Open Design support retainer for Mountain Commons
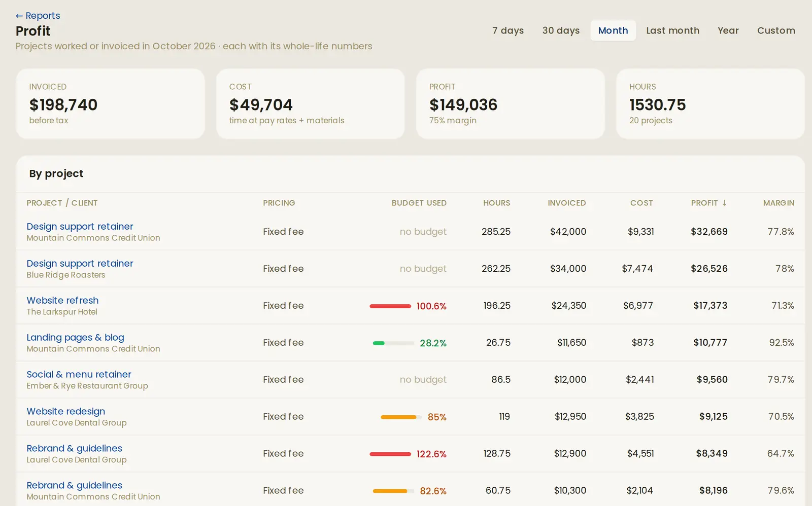The image size is (812, 506). click(80, 226)
